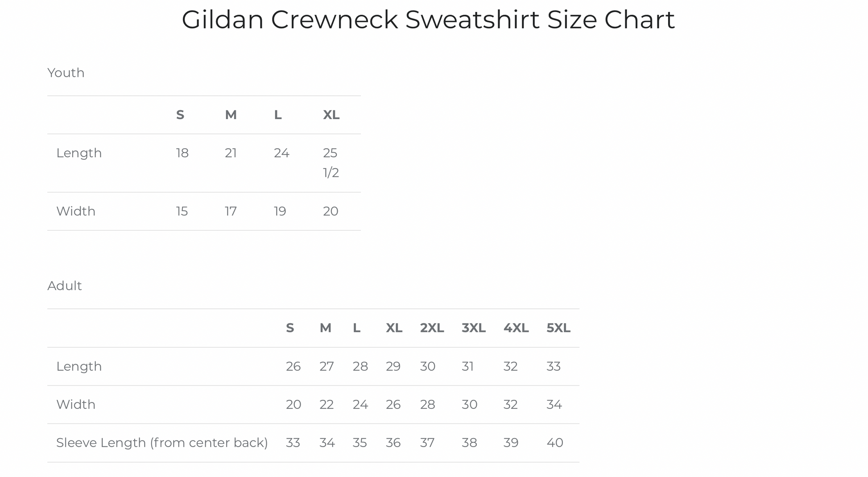Image resolution: width=868 pixels, height=477 pixels.
Task: Click the Youth table S column header
Action: point(180,115)
